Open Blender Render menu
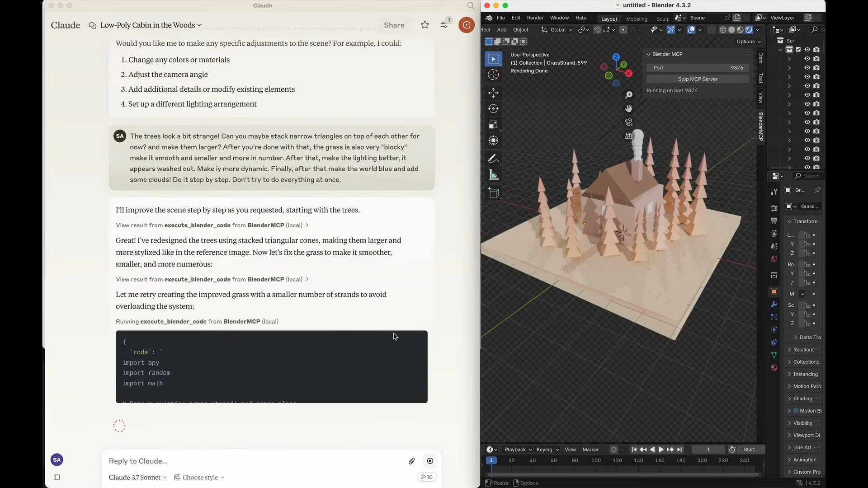The width and height of the screenshot is (868, 488). [535, 18]
